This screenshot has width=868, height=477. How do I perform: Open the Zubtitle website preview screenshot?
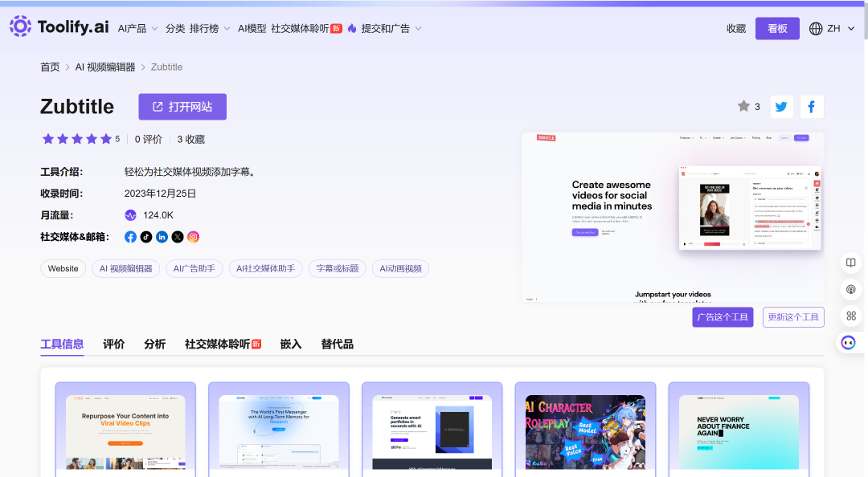(673, 217)
